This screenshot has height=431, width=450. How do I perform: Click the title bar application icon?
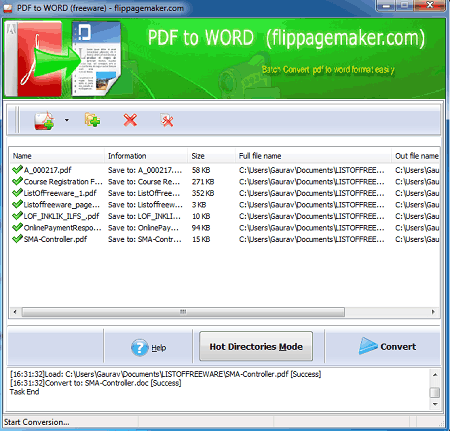pos(8,8)
